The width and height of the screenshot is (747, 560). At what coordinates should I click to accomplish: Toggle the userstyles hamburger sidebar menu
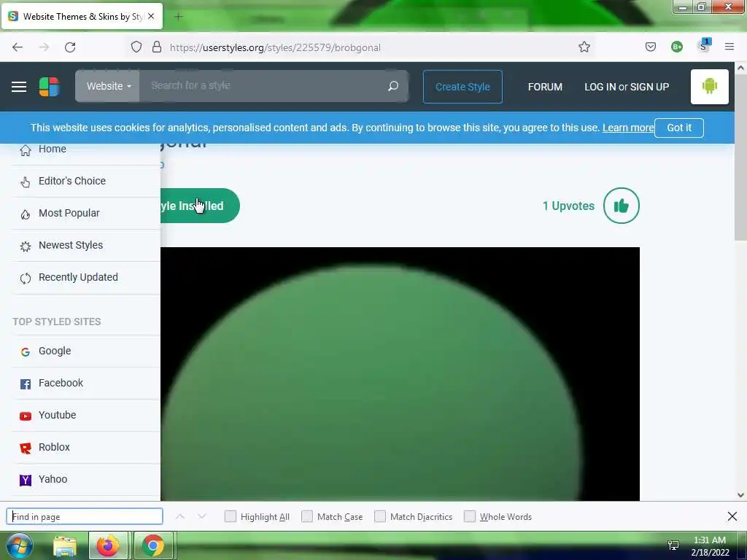pyautogui.click(x=18, y=87)
